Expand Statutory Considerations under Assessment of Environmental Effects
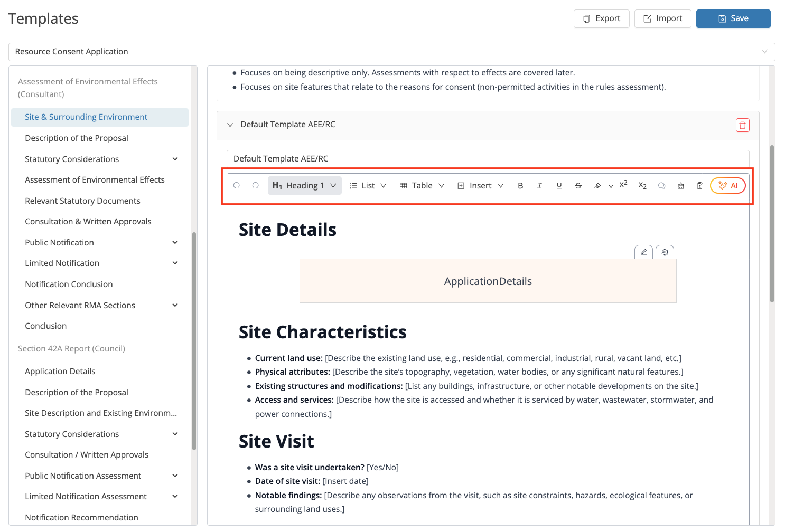 coord(175,159)
